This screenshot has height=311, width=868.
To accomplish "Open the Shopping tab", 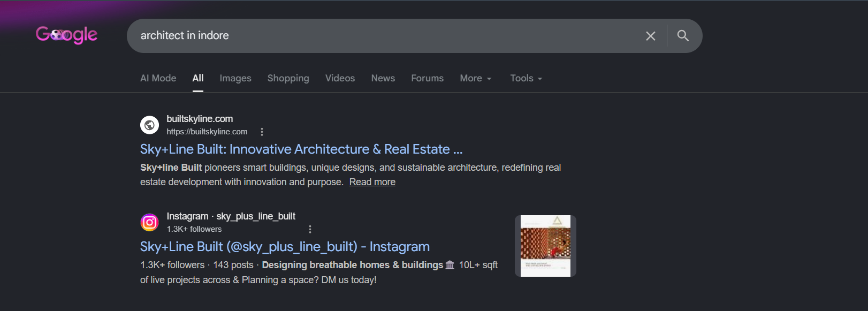I will click(x=288, y=78).
